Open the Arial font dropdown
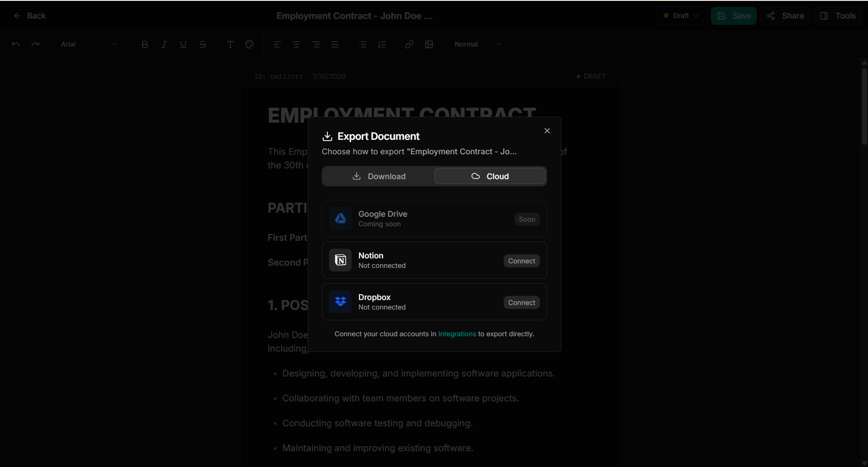868x467 pixels. [90, 44]
